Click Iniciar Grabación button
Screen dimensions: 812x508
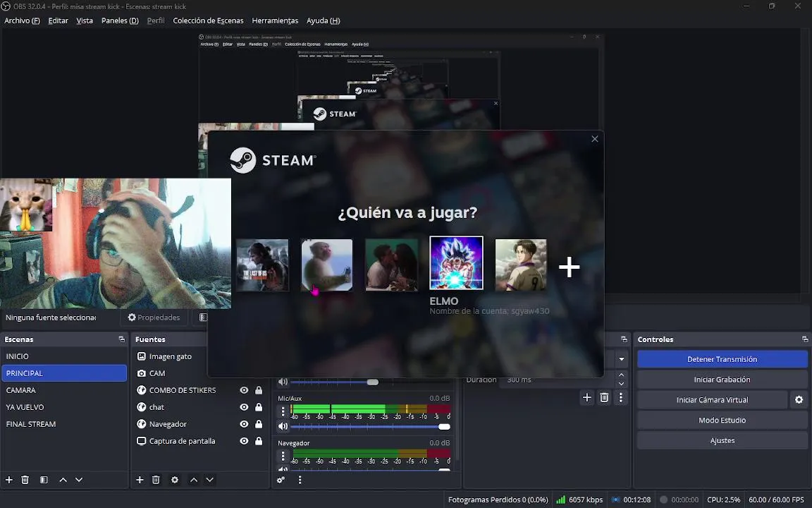tap(722, 380)
